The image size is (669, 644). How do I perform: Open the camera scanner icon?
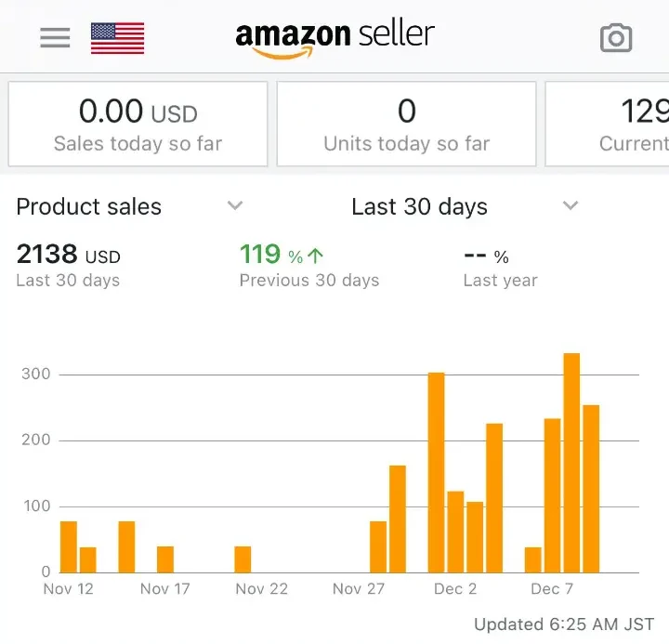point(615,38)
